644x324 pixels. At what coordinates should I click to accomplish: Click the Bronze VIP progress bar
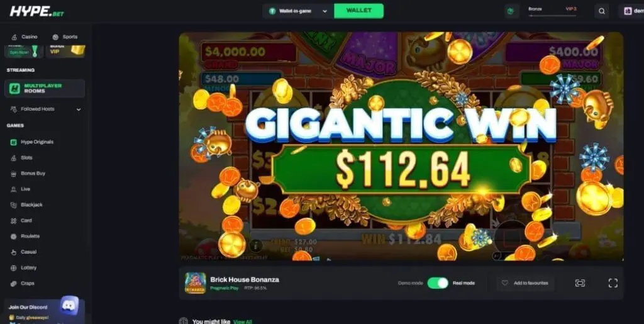pyautogui.click(x=553, y=16)
